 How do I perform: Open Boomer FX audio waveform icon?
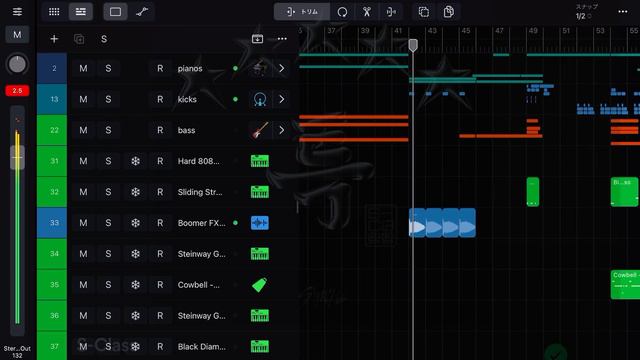click(x=260, y=223)
